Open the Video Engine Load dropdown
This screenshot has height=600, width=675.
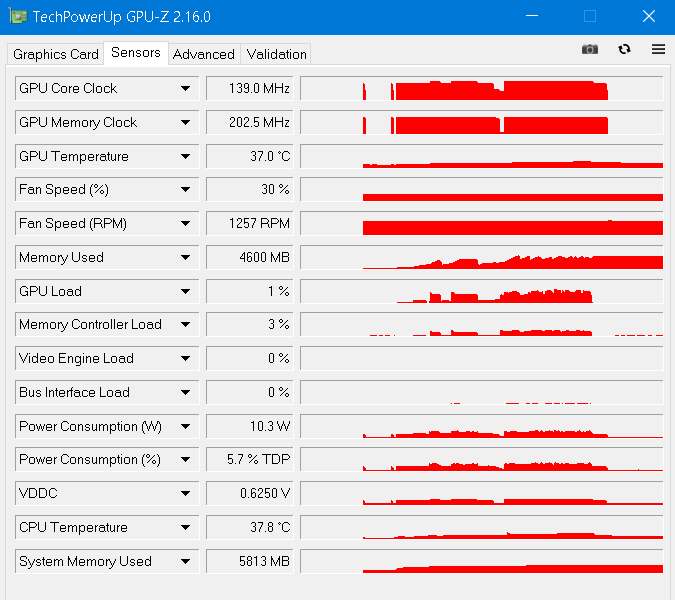coord(185,359)
